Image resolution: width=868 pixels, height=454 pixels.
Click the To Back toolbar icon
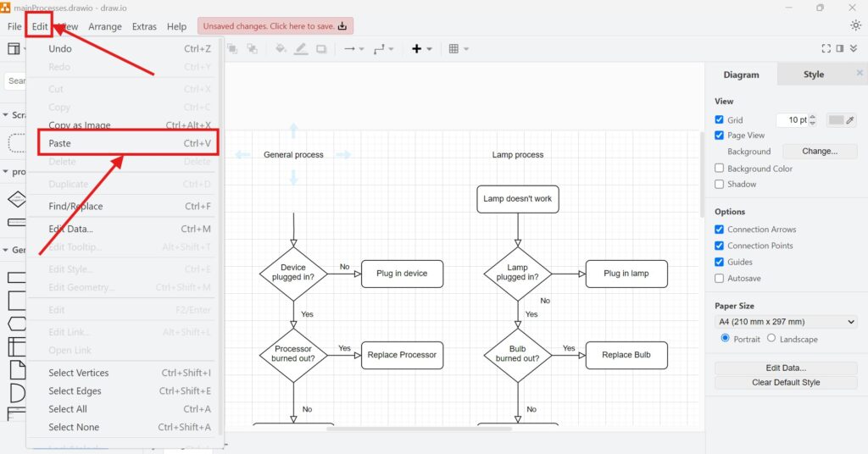click(x=252, y=49)
